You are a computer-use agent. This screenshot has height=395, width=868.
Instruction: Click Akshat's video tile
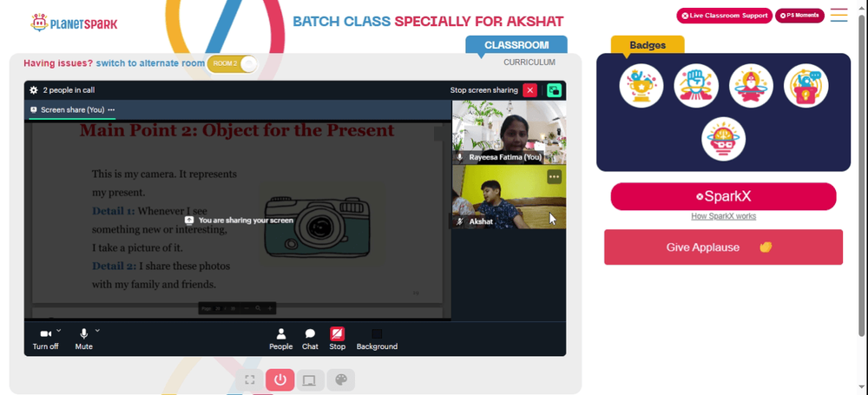coord(509,197)
